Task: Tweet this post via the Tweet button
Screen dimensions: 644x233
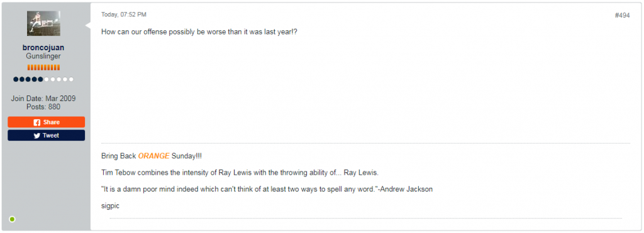Action: point(47,136)
